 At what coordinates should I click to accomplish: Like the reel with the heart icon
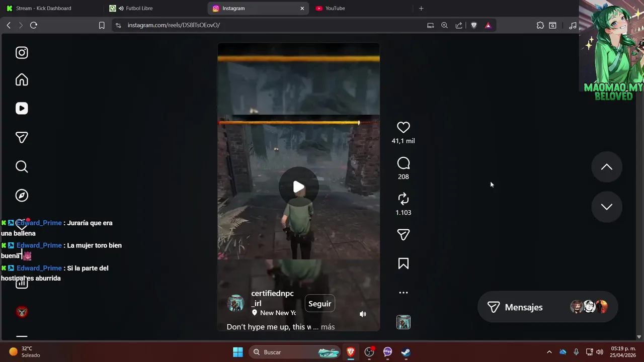point(404,128)
